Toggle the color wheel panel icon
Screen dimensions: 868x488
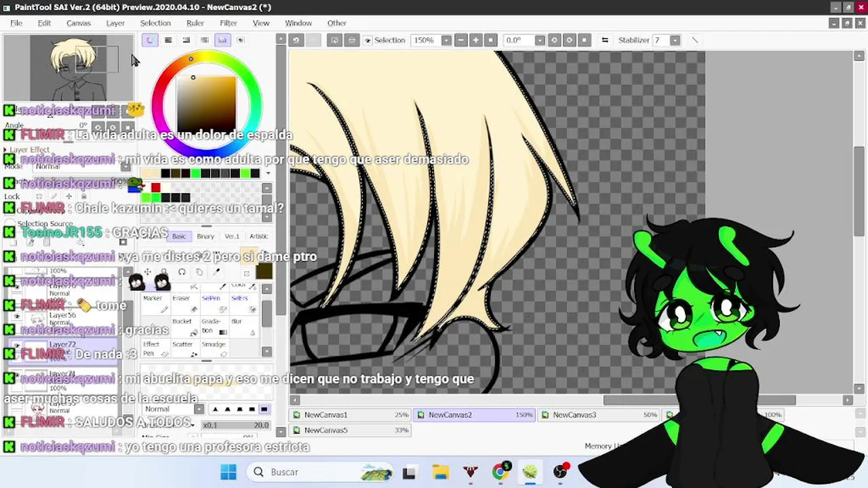pos(150,40)
